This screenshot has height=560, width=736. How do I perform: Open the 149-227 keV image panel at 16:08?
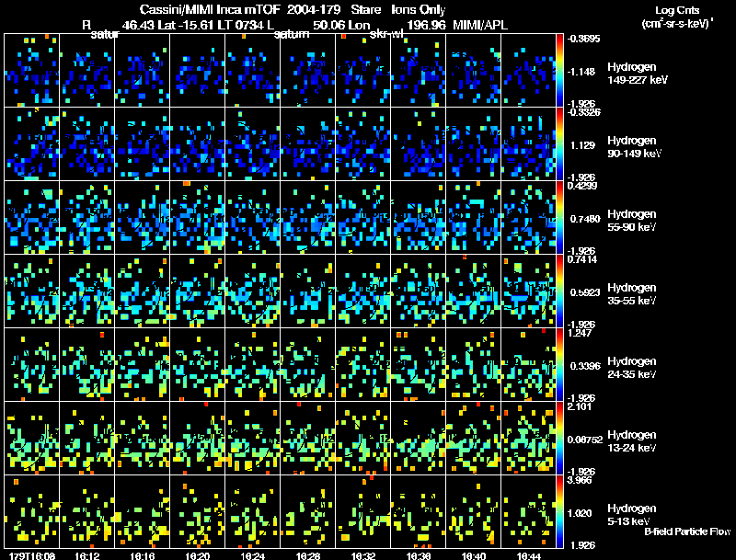[x=32, y=71]
